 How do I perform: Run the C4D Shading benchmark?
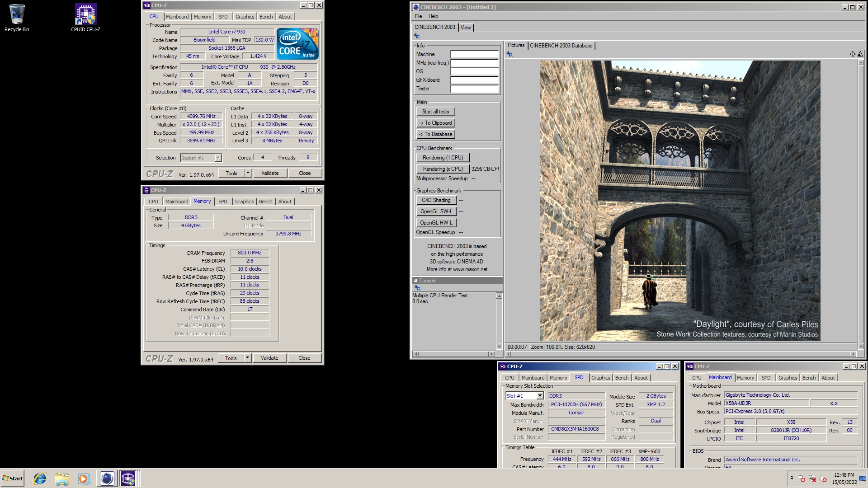(x=436, y=200)
